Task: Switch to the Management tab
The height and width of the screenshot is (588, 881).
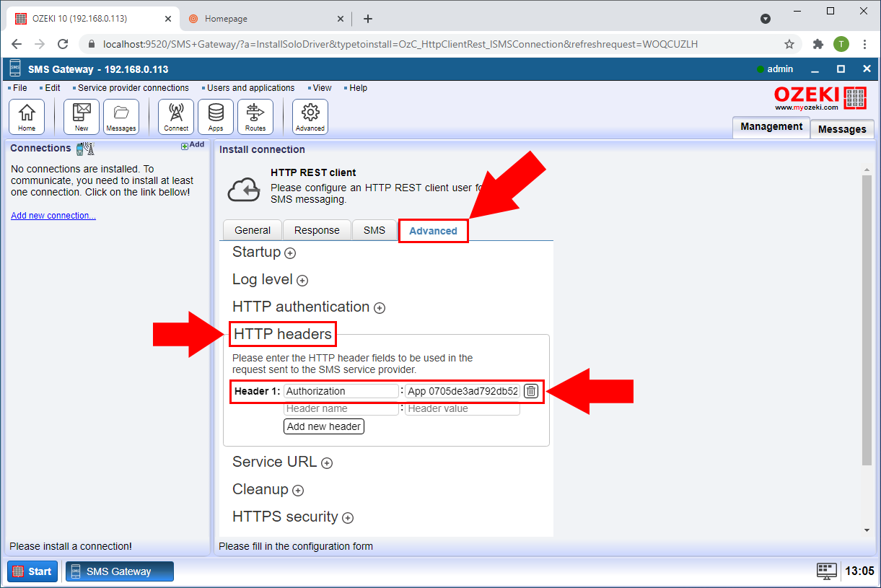Action: pyautogui.click(x=771, y=127)
